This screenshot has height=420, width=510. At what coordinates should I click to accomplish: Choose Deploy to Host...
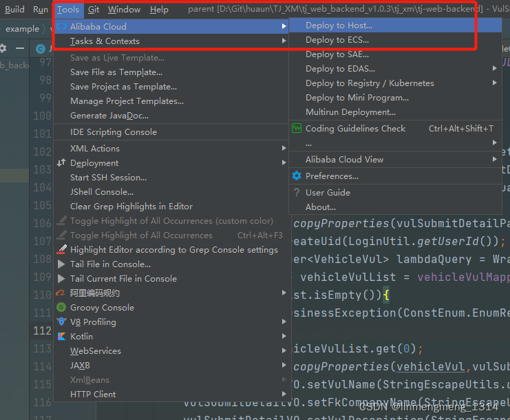(395, 25)
